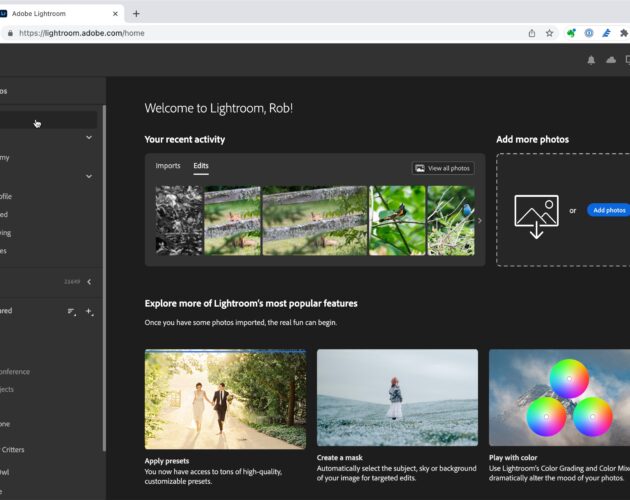Screen dimensions: 630x500
Task: Show next recent photos with arrow
Action: (x=479, y=220)
